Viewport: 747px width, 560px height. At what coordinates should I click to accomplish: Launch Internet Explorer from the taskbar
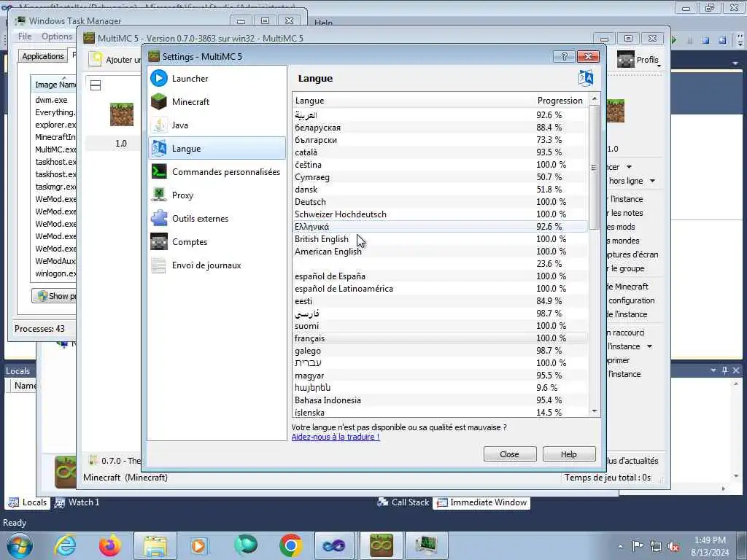click(65, 545)
